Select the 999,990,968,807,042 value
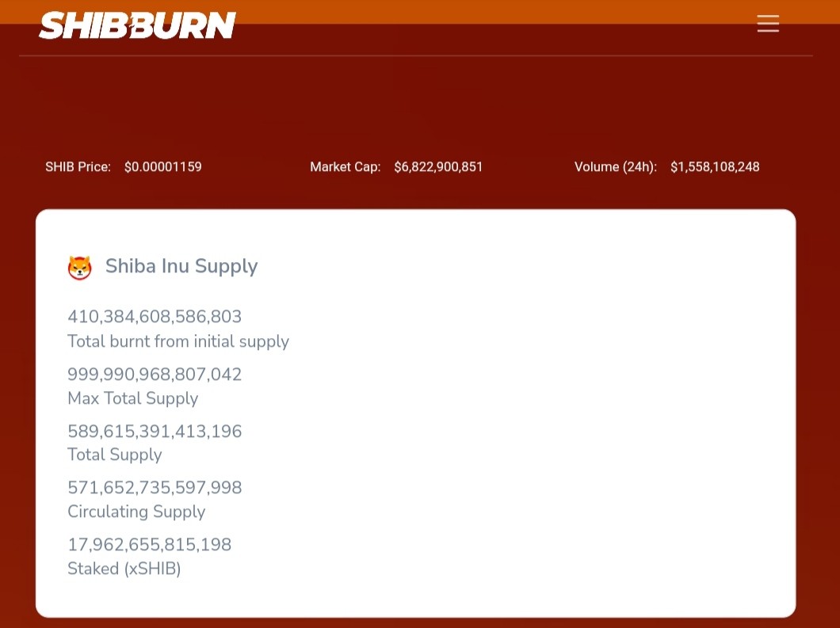Viewport: 840px width, 628px height. [155, 374]
